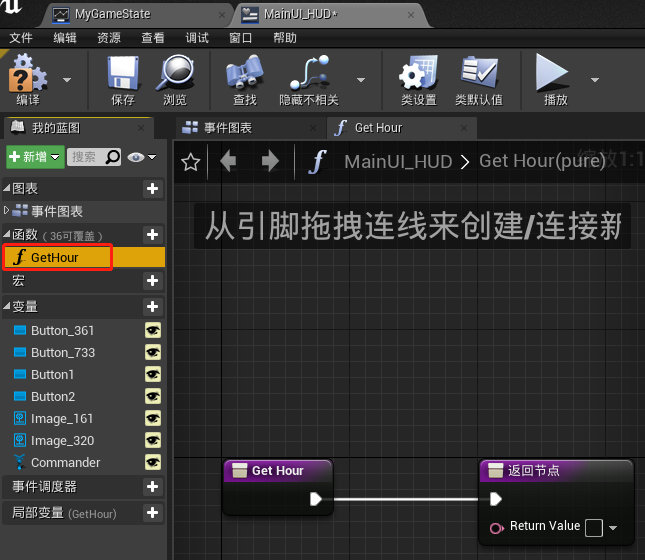Open the 窗口 menu
The height and width of the screenshot is (560, 645).
tap(241, 38)
